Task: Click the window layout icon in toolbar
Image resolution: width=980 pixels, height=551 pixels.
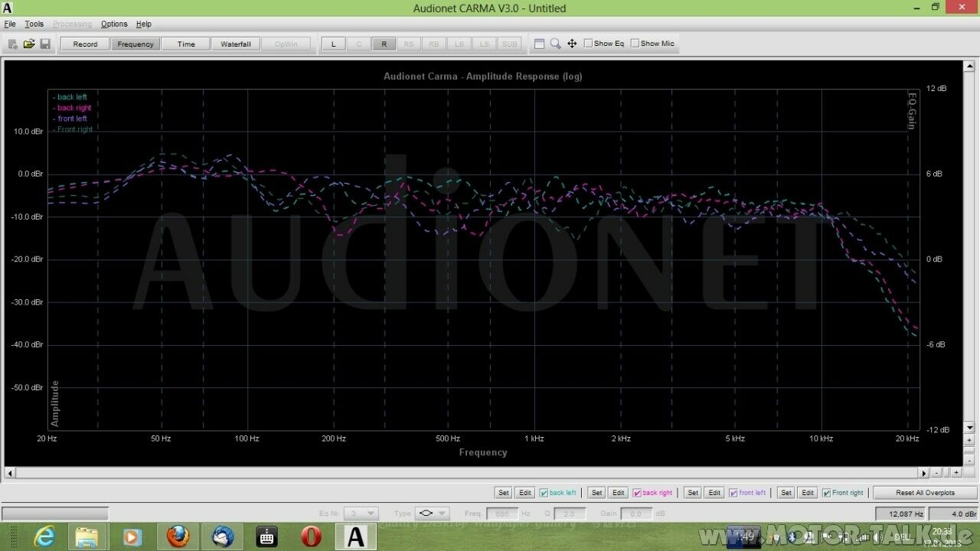Action: pos(539,44)
